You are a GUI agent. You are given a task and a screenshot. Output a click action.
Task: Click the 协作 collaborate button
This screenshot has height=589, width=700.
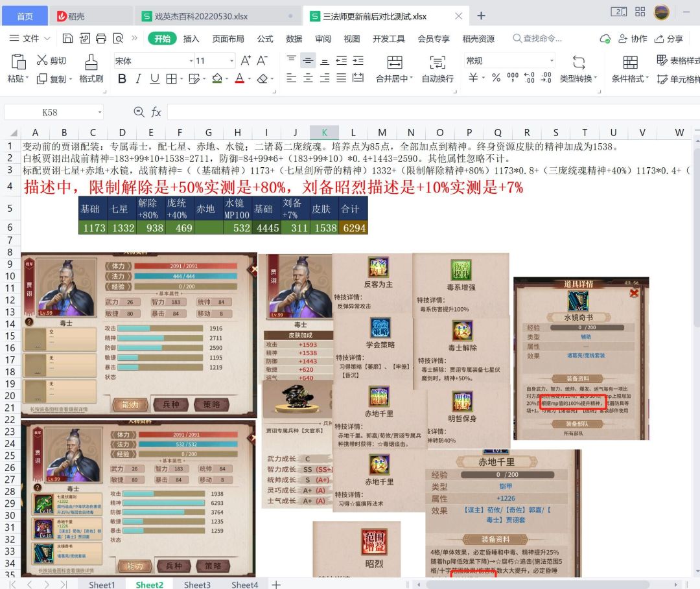[633, 39]
